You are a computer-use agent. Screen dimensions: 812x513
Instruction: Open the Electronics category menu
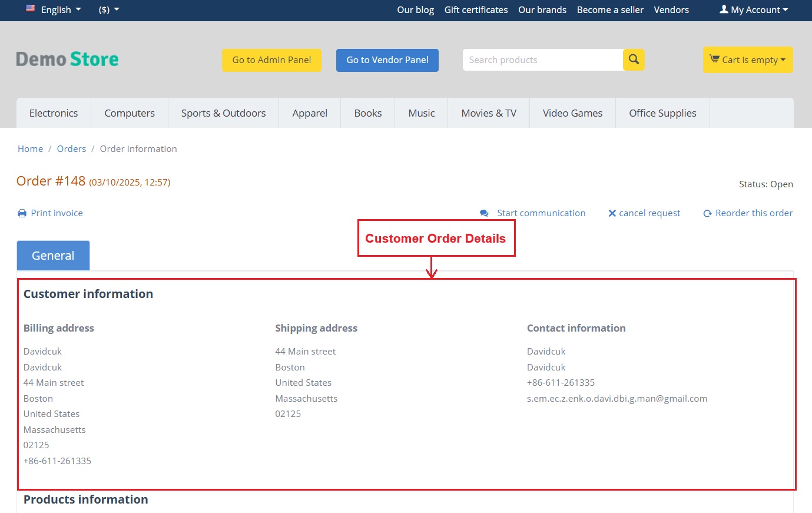[x=54, y=113]
